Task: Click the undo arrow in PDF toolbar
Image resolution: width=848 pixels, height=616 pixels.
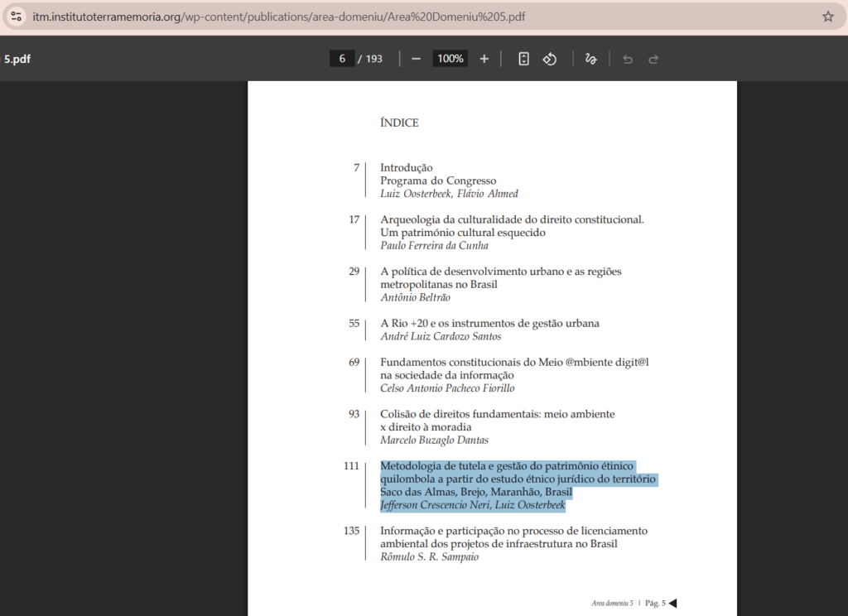Action: 628,59
